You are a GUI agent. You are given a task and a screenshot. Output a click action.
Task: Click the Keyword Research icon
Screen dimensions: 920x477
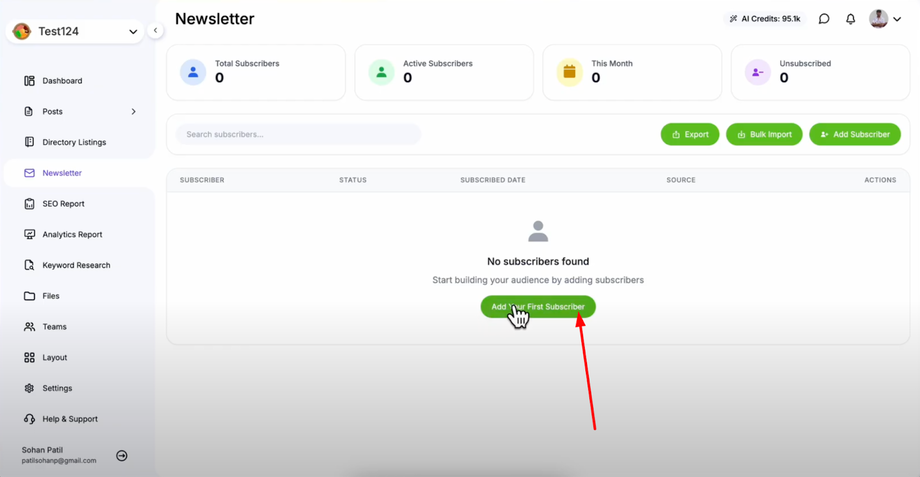pos(29,265)
